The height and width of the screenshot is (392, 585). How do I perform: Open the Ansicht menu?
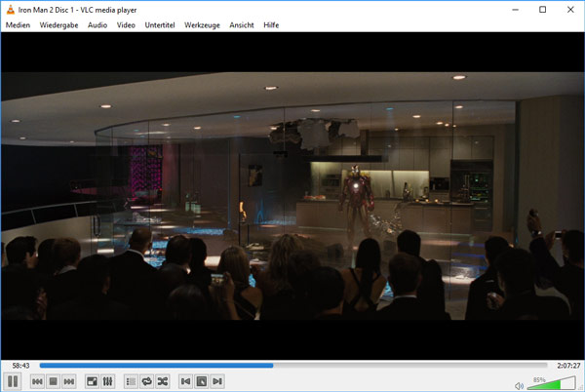click(x=242, y=25)
